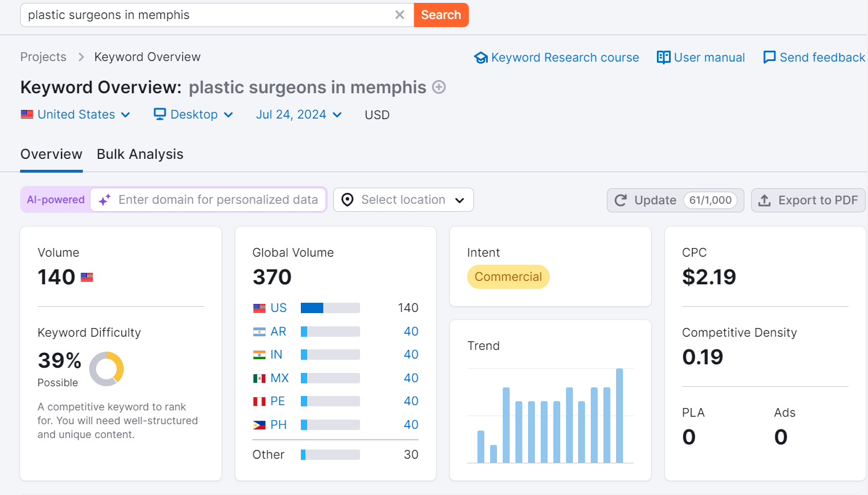
Task: Click the AR country link in Global Volume
Action: click(278, 332)
